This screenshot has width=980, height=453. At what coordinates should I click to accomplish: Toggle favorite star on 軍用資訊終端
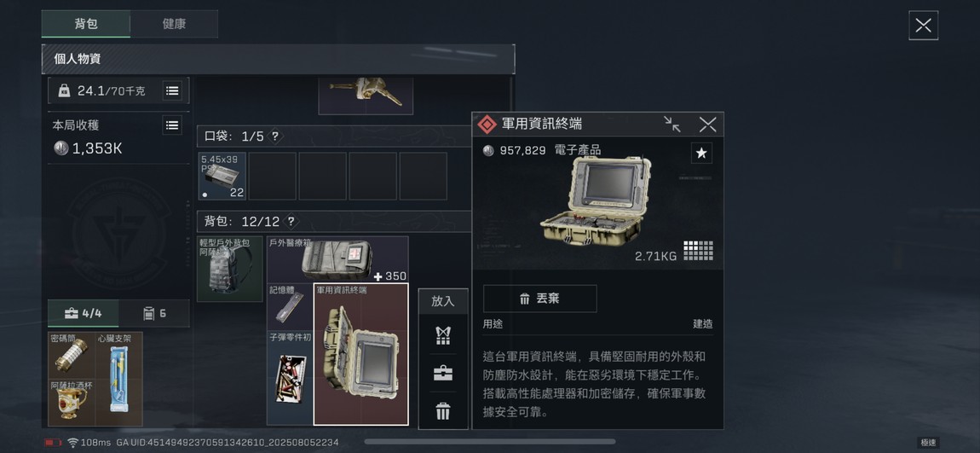pos(701,154)
